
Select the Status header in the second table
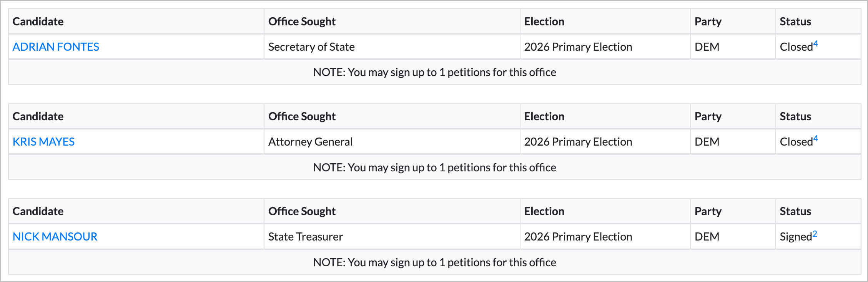coord(795,116)
